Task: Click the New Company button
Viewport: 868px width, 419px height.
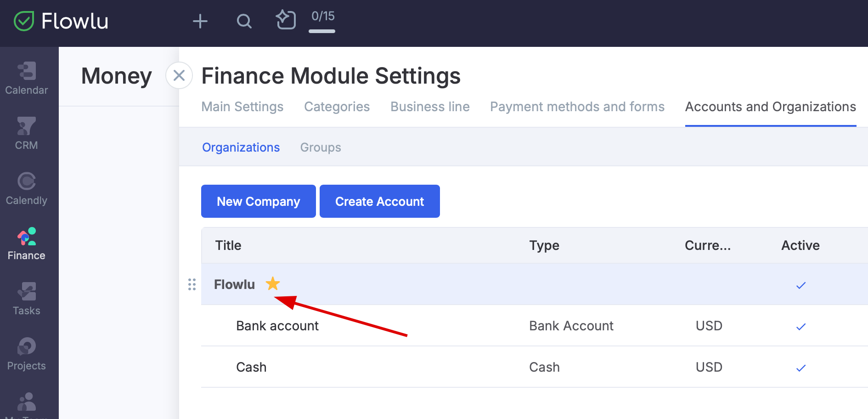Action: click(x=258, y=201)
